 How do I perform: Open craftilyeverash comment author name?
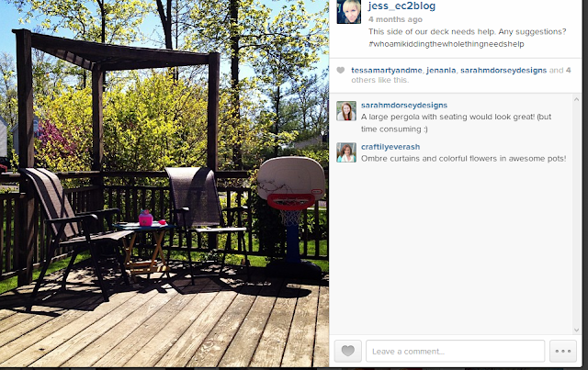point(390,147)
